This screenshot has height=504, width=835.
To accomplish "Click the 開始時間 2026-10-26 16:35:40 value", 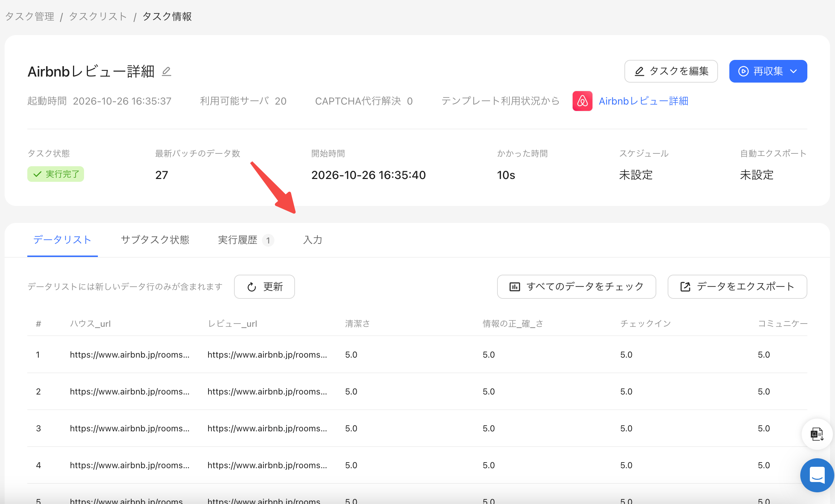I will point(368,175).
